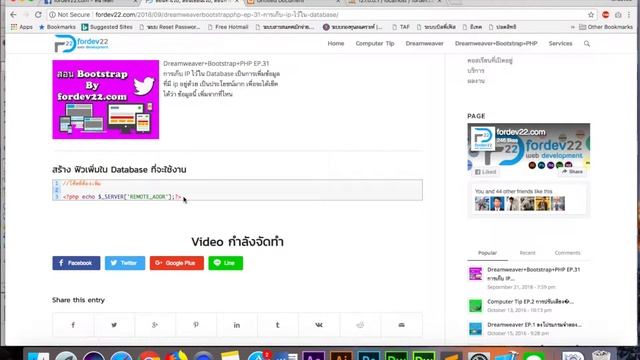This screenshot has width=640, height=360.
Task: Open popular post Computer Tip EP.2
Action: pyautogui.click(x=530, y=302)
